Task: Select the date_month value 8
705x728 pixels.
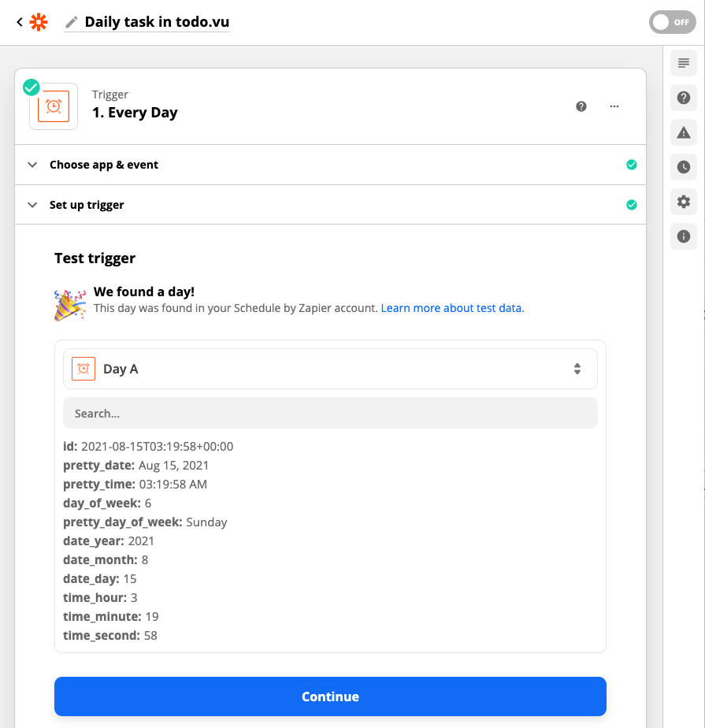Action: pos(145,560)
